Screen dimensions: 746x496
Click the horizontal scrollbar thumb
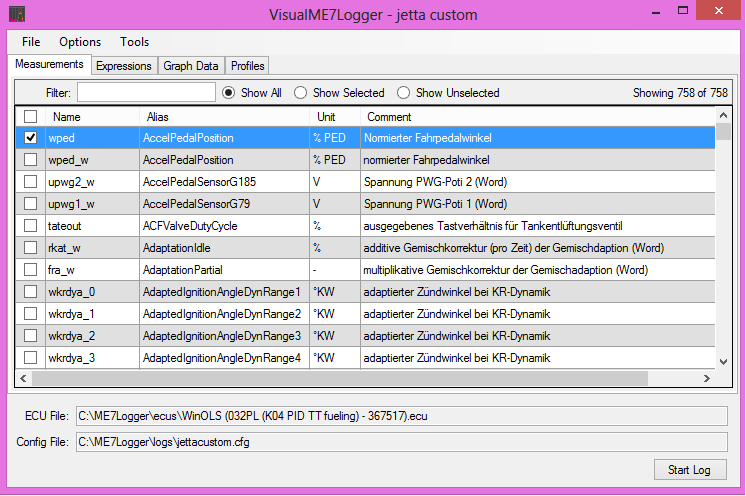(x=340, y=379)
